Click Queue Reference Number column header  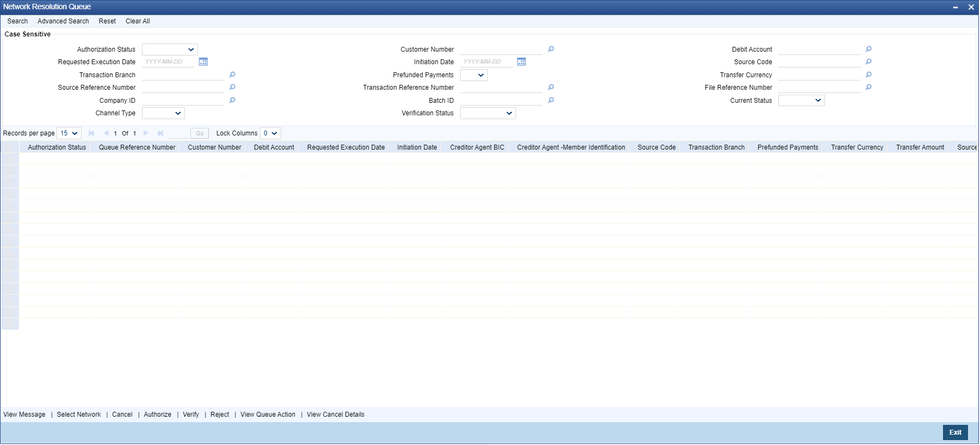pos(137,147)
